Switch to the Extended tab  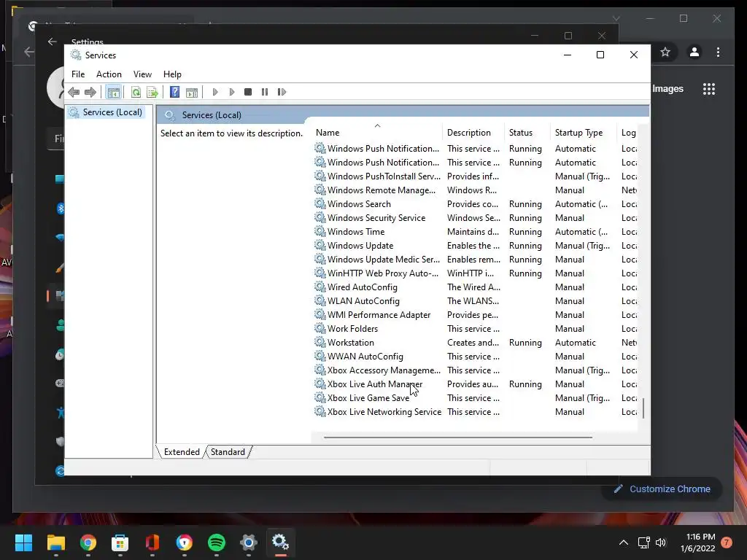pos(182,452)
